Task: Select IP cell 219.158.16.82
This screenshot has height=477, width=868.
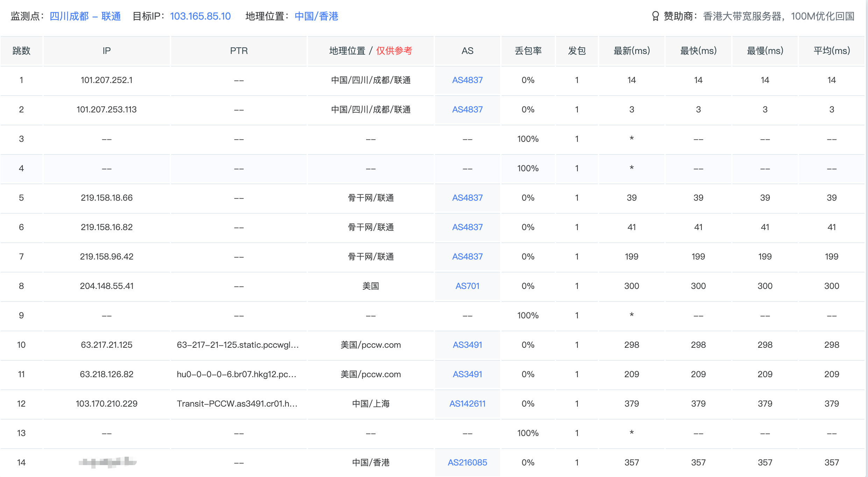Action: pyautogui.click(x=107, y=227)
